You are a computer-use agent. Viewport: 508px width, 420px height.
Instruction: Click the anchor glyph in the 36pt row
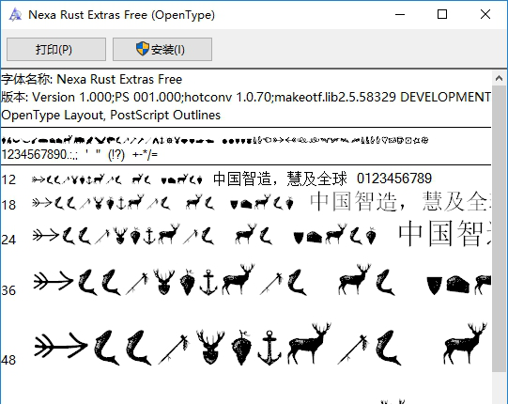208,282
